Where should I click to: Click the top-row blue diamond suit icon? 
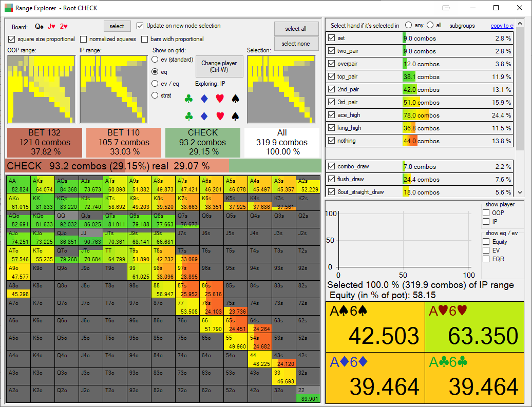(204, 99)
